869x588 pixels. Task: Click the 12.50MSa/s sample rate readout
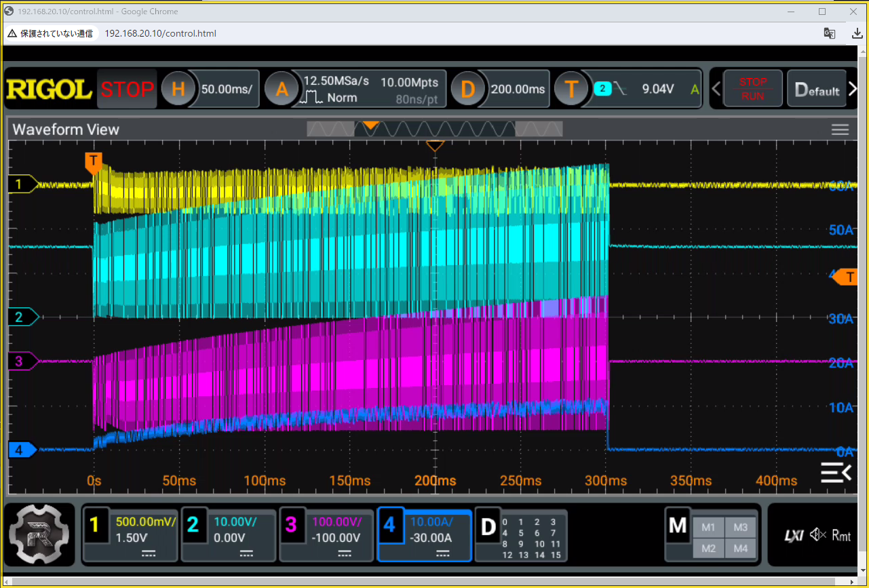[x=336, y=81]
